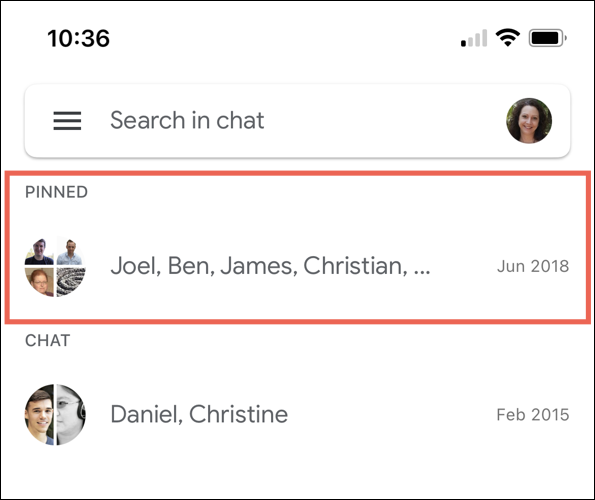Tap the cellular signal bars icon
Viewport: 595px width, 500px height.
point(474,38)
